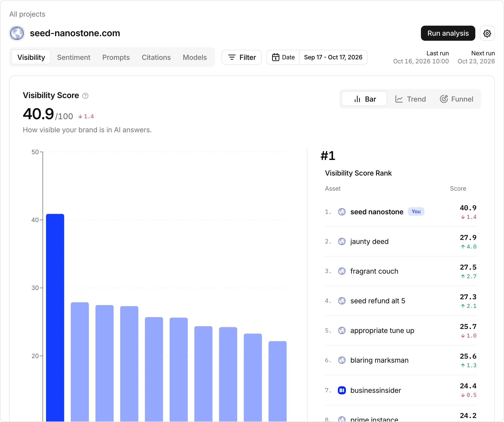Click the Oct 23, 2026 next run date
The image size is (504, 422).
pyautogui.click(x=476, y=61)
